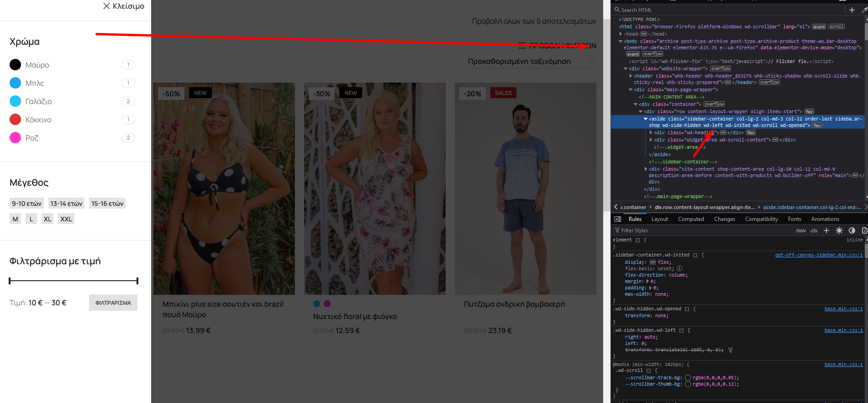The image size is (868, 403).
Task: Open base.min.css:1 link for .wd-side-hidden.wd-opened
Action: click(843, 309)
